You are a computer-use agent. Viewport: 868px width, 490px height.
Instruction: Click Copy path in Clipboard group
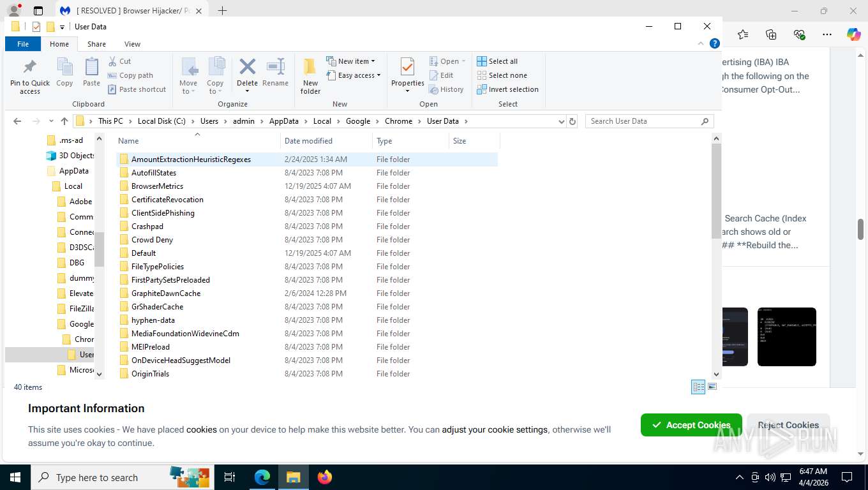[131, 75]
